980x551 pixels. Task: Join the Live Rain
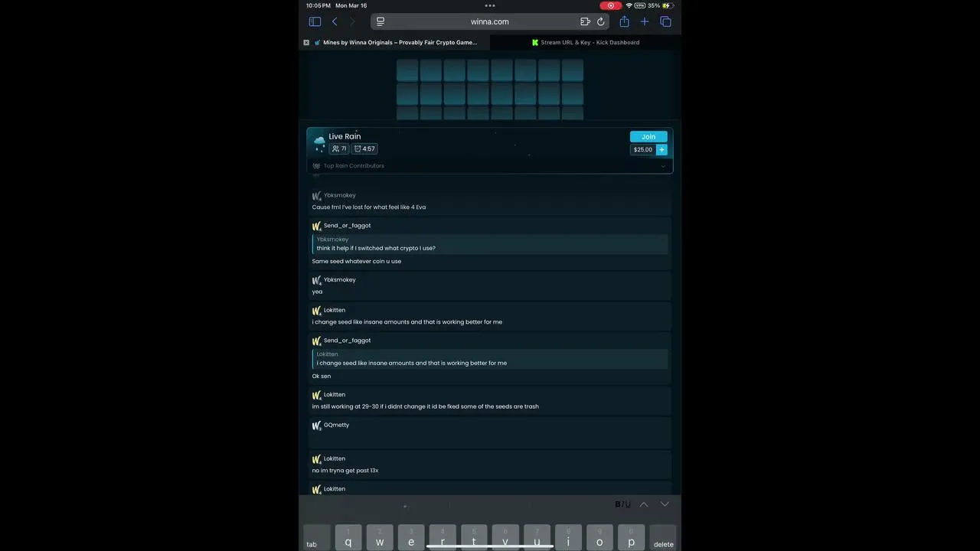[x=648, y=136]
